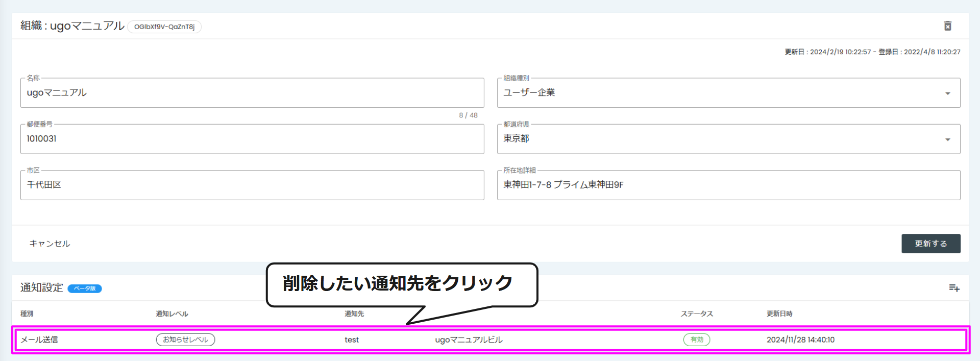
Task: Select the メール送信 notification row
Action: click(x=490, y=340)
